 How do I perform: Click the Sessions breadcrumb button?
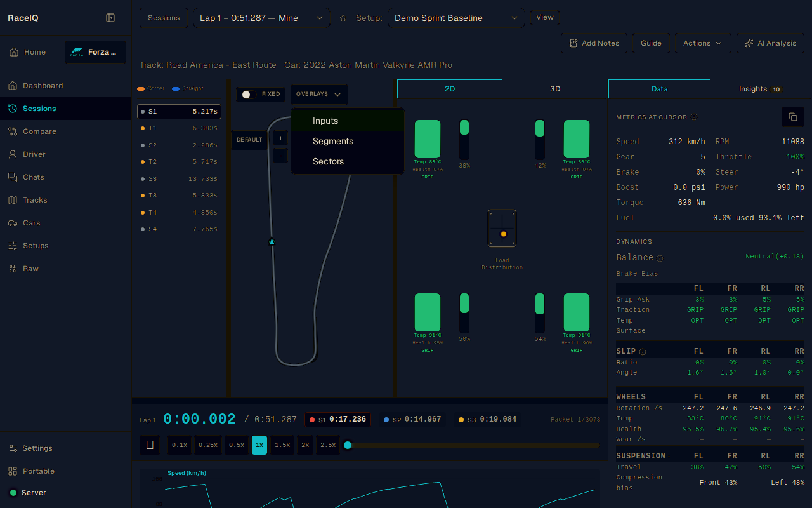[164, 18]
